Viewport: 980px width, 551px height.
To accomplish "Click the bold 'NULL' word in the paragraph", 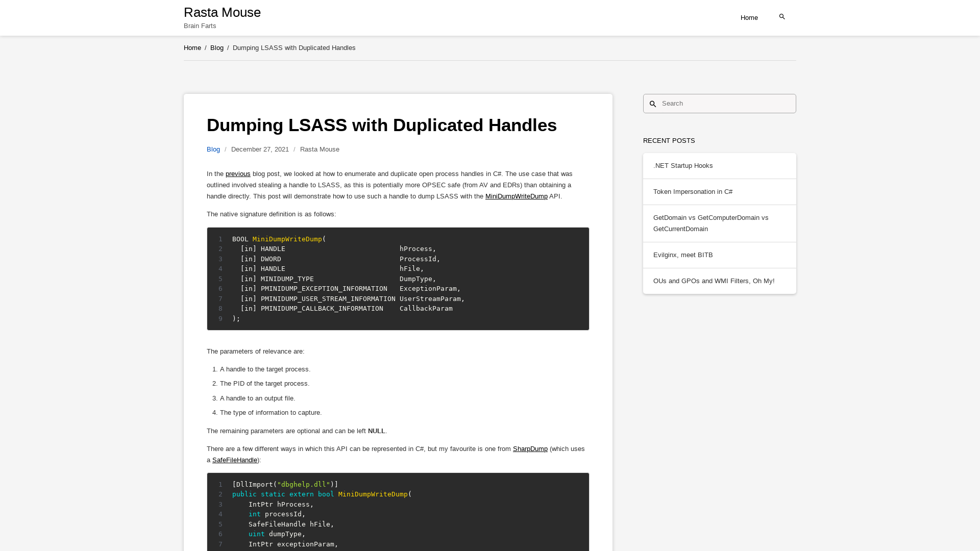I will [x=376, y=431].
